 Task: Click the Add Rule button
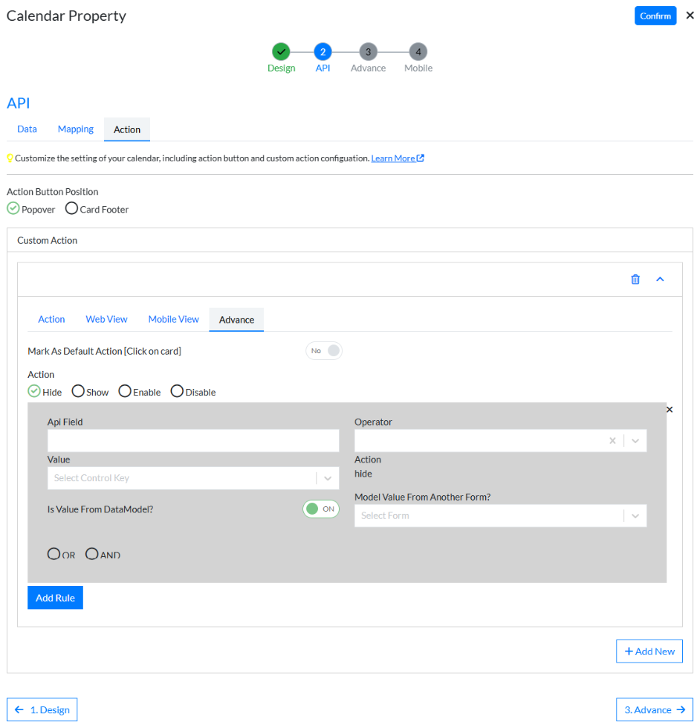[55, 598]
